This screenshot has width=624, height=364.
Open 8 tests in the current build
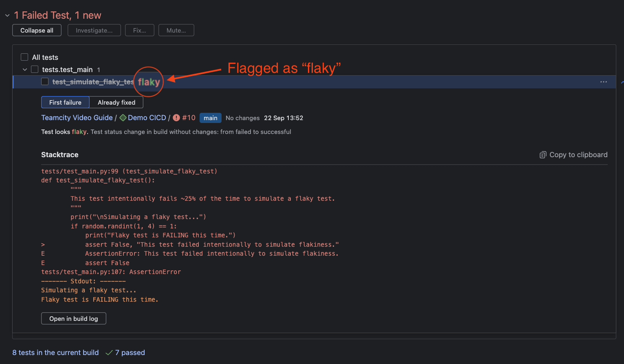[x=55, y=353]
